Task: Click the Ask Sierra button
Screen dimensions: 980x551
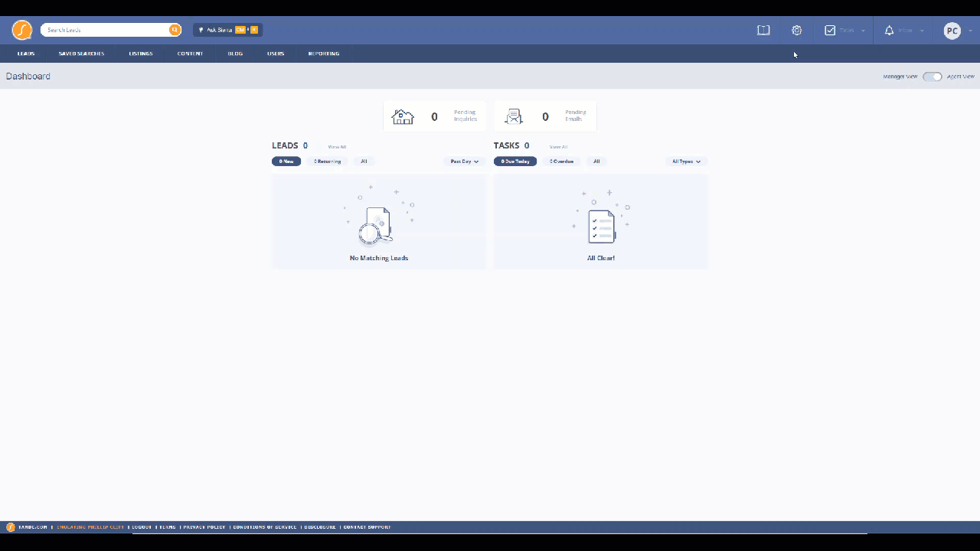Action: pyautogui.click(x=228, y=30)
